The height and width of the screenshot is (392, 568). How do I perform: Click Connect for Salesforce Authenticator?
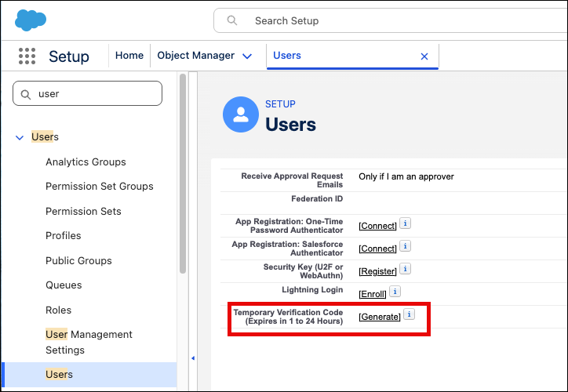(377, 249)
